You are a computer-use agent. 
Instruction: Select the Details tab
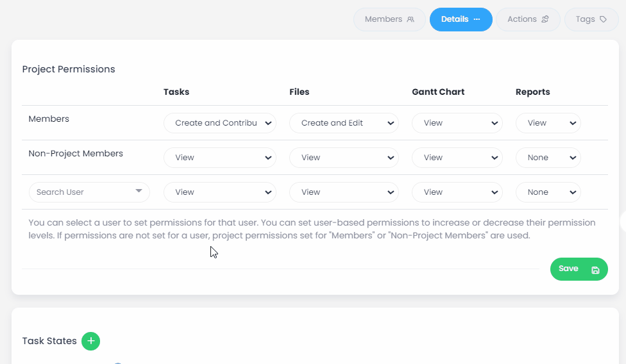pyautogui.click(x=461, y=19)
